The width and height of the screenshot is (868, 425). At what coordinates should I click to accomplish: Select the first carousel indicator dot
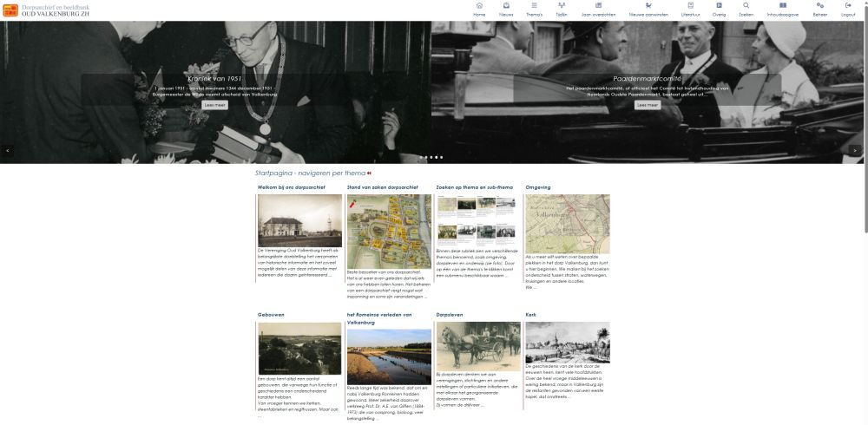(421, 157)
